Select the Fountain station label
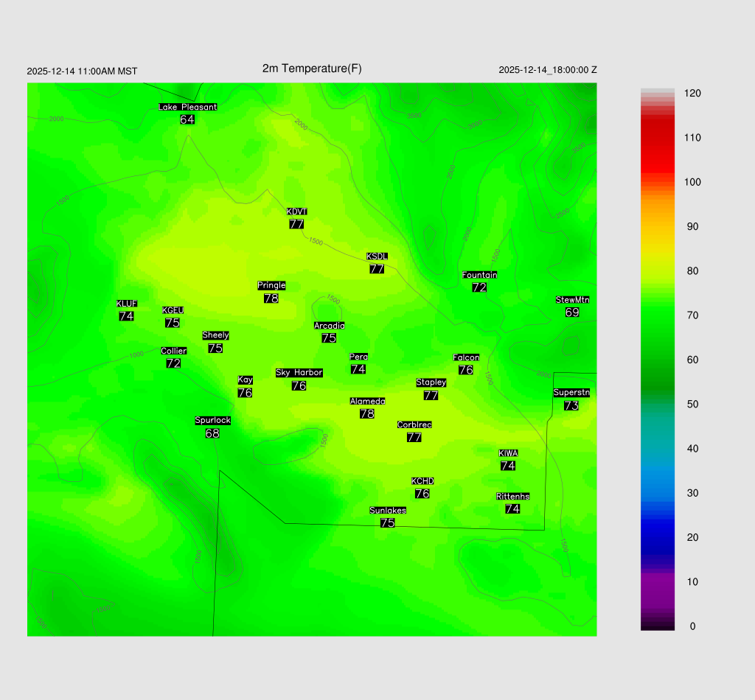Image resolution: width=755 pixels, height=700 pixels. pyautogui.click(x=479, y=275)
